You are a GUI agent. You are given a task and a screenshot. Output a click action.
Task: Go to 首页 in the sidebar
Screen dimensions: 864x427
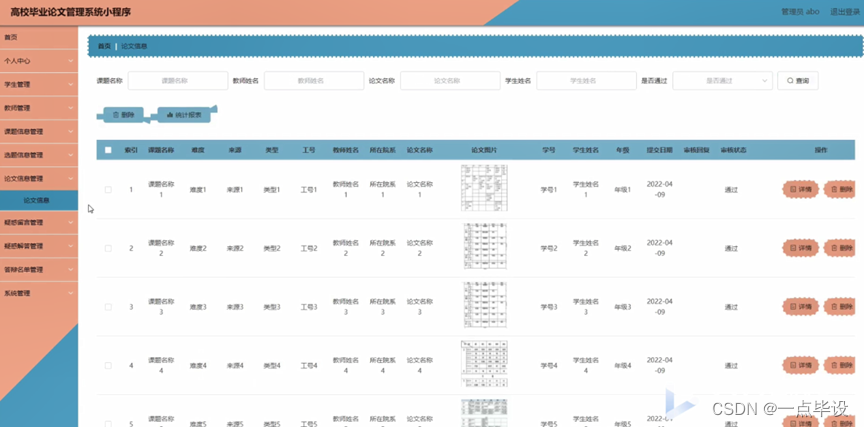[x=39, y=37]
